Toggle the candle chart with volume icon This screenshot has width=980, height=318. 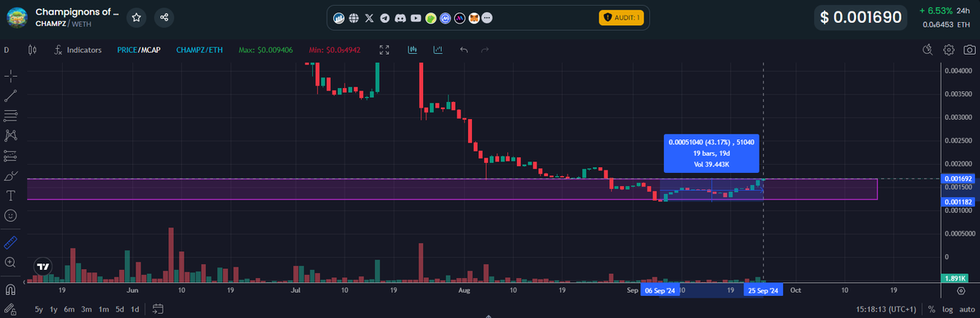413,50
